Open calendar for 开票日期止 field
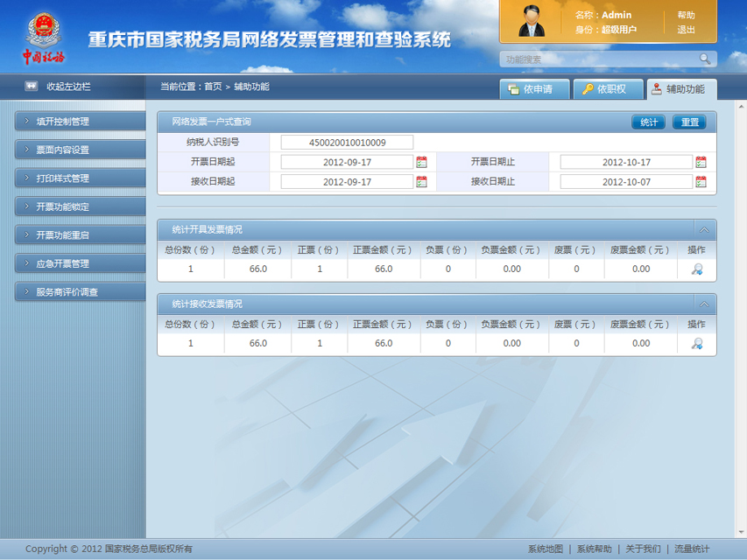The height and width of the screenshot is (560, 747). [x=701, y=163]
